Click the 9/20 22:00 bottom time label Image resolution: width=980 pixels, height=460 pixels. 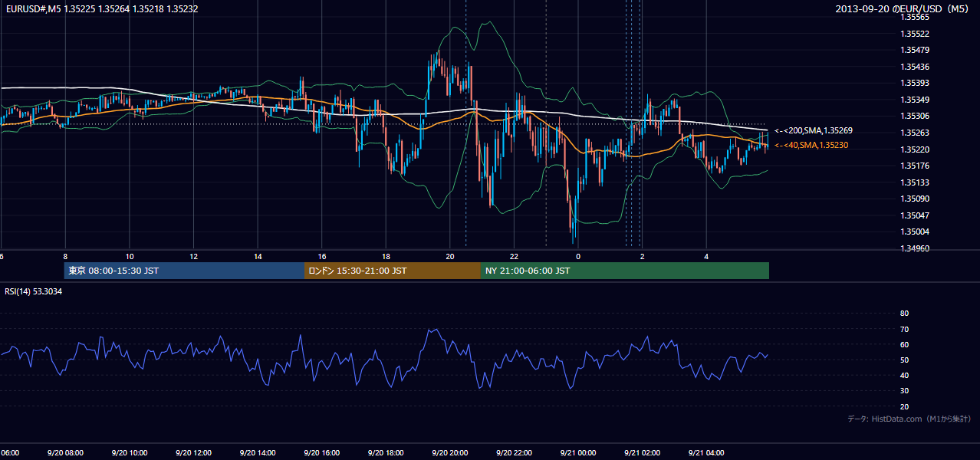point(515,452)
